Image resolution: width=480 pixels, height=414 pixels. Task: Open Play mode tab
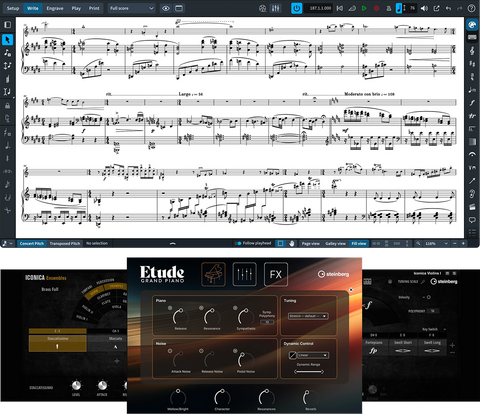pos(76,8)
